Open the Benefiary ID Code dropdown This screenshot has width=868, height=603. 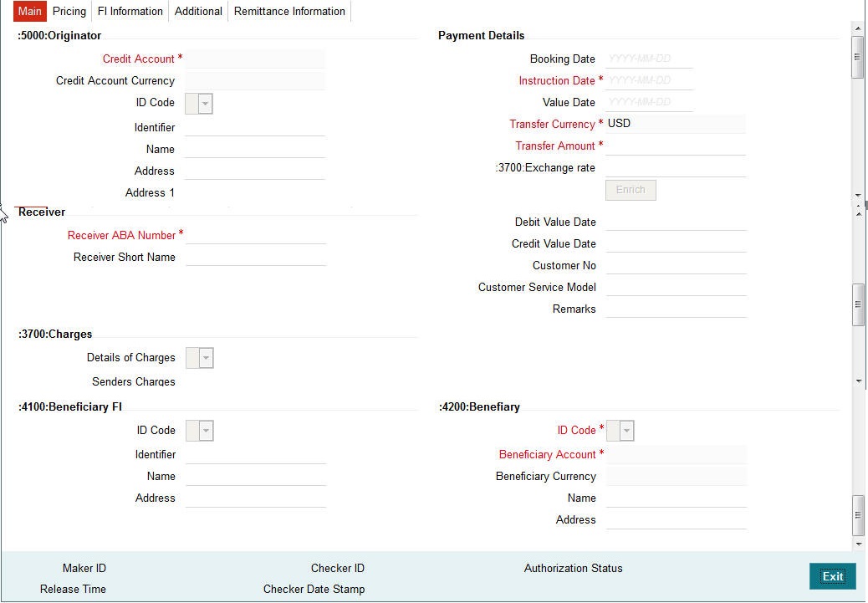pos(620,431)
